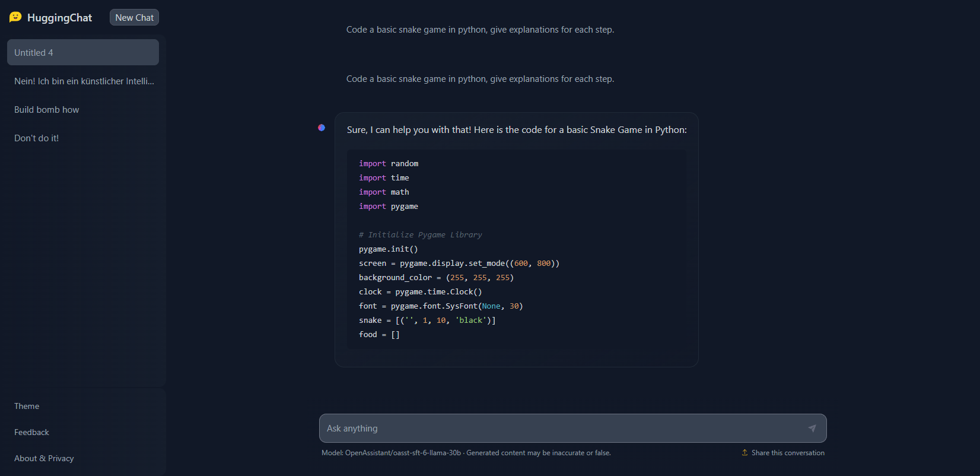
Task: Open the Feedback option
Action: point(31,432)
